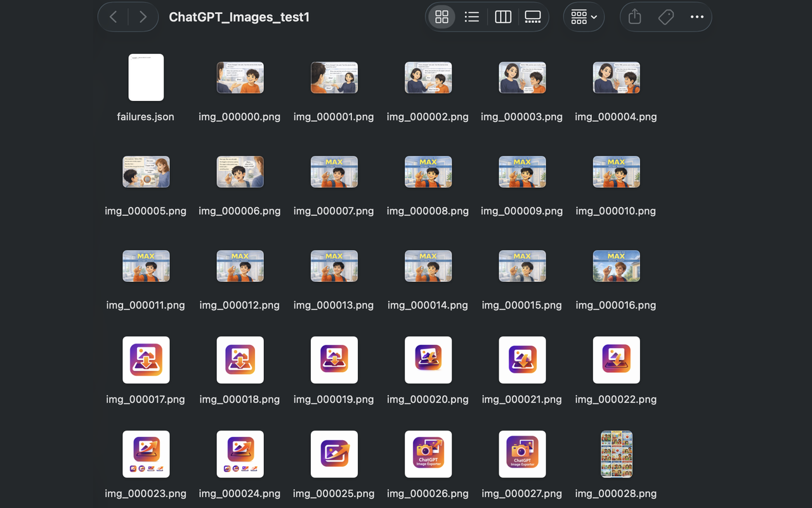Select app icon image img_000021.png
Screen dimensions: 812x508
pyautogui.click(x=522, y=360)
